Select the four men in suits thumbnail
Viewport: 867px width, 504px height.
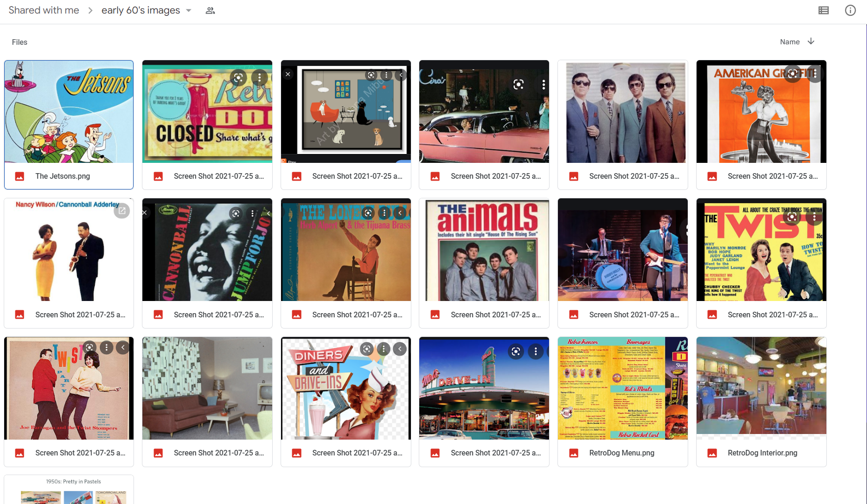[622, 112]
